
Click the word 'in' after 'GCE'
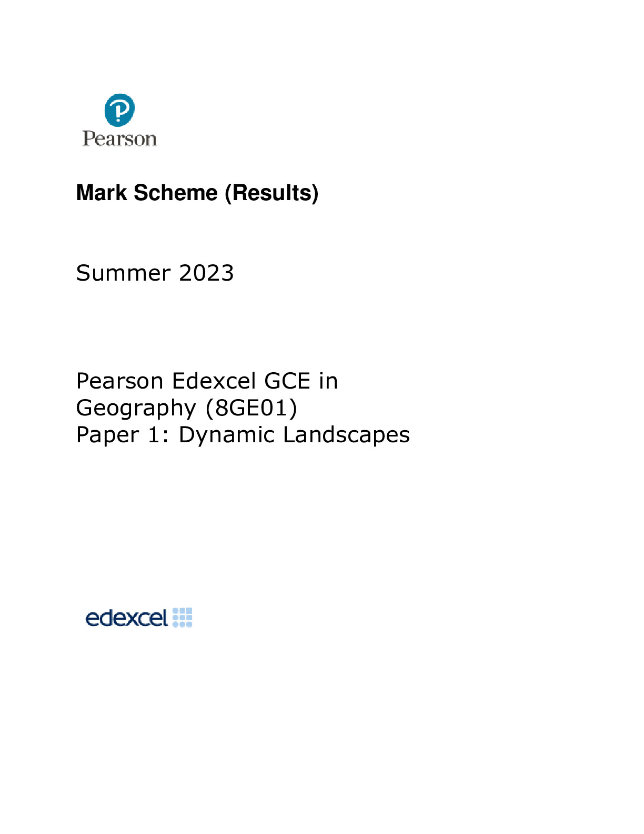tap(328, 381)
